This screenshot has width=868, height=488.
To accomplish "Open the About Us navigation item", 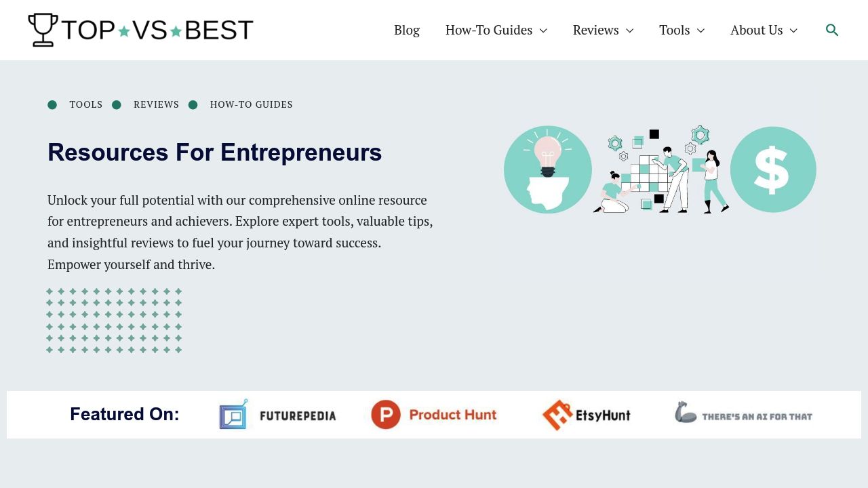I will pos(756,30).
